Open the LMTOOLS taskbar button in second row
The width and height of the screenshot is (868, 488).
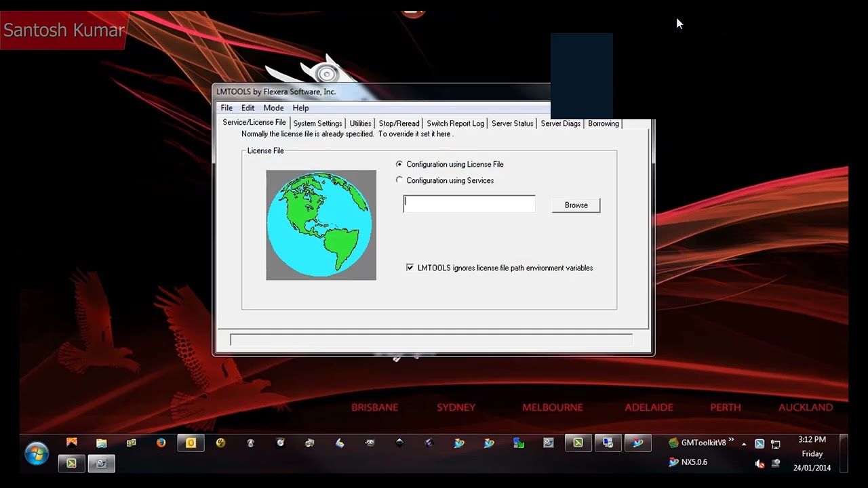point(101,464)
